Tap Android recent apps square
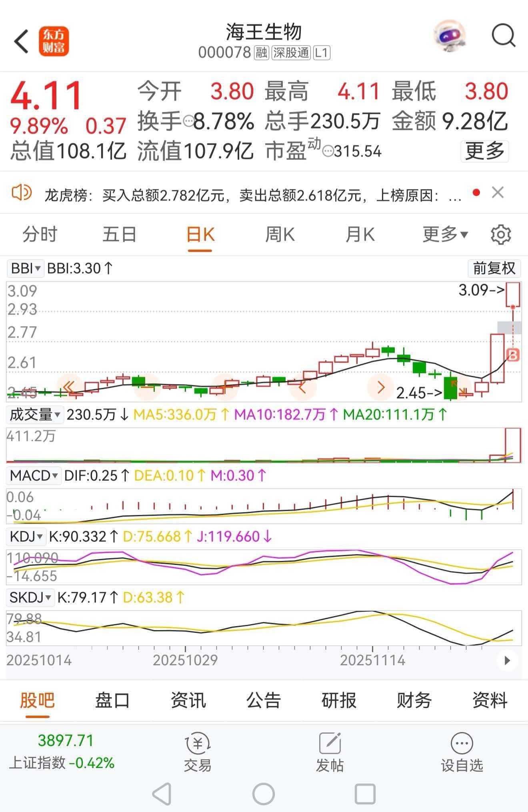Image resolution: width=528 pixels, height=812 pixels. tap(365, 794)
